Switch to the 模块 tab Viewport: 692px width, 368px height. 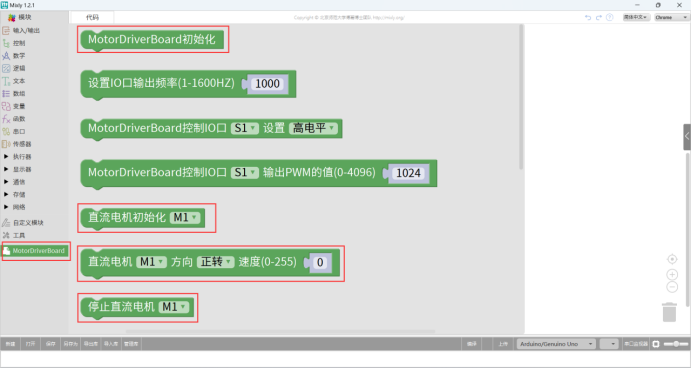20,17
